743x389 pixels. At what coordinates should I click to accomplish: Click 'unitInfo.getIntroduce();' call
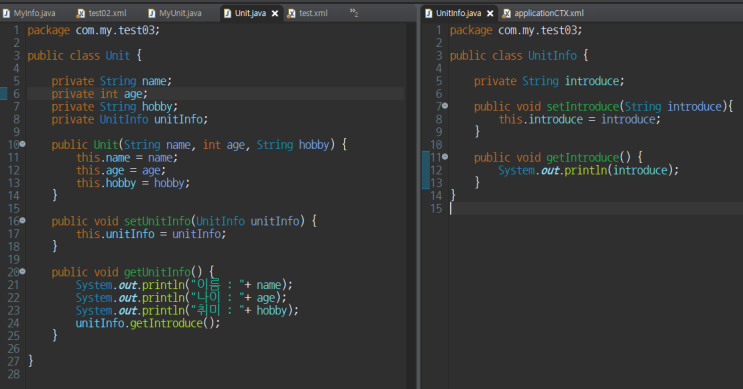(148, 324)
